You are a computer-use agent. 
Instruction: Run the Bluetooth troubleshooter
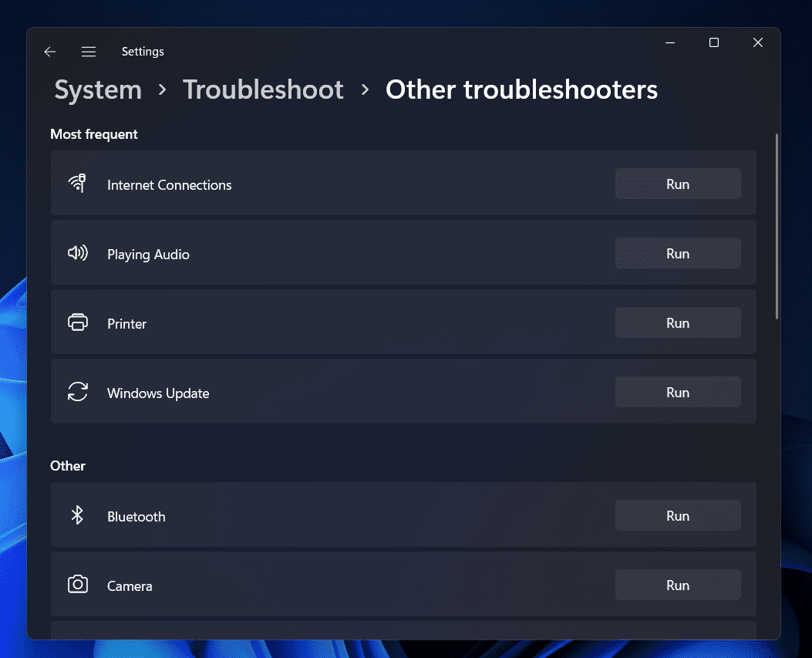[677, 516]
